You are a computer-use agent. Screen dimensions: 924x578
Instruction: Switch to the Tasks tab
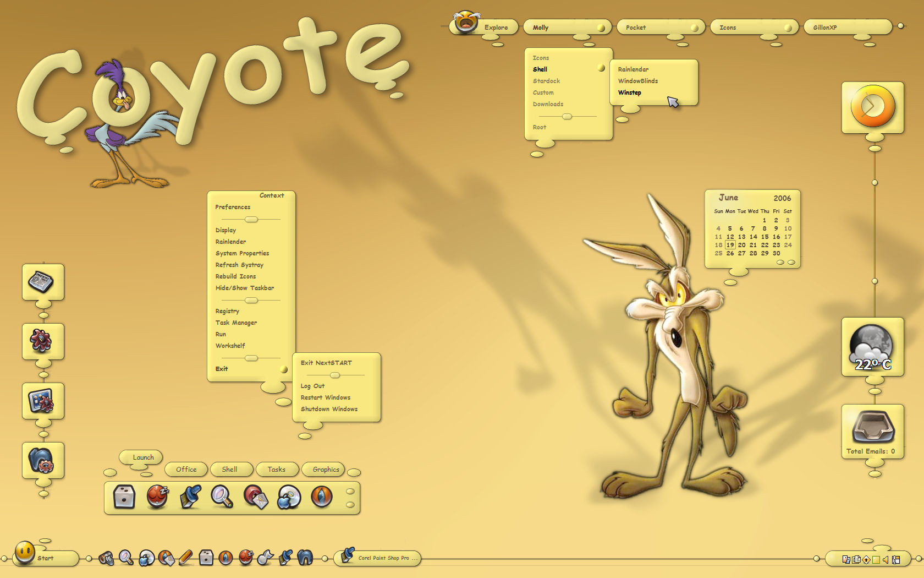276,470
